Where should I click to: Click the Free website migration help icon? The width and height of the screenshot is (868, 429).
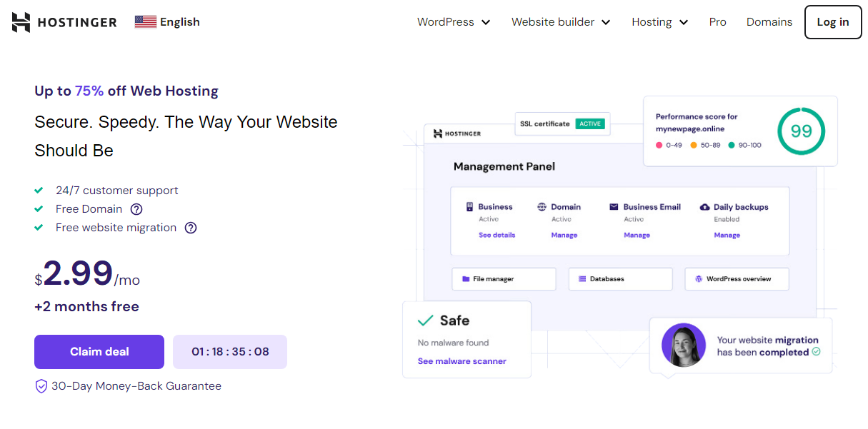click(191, 228)
